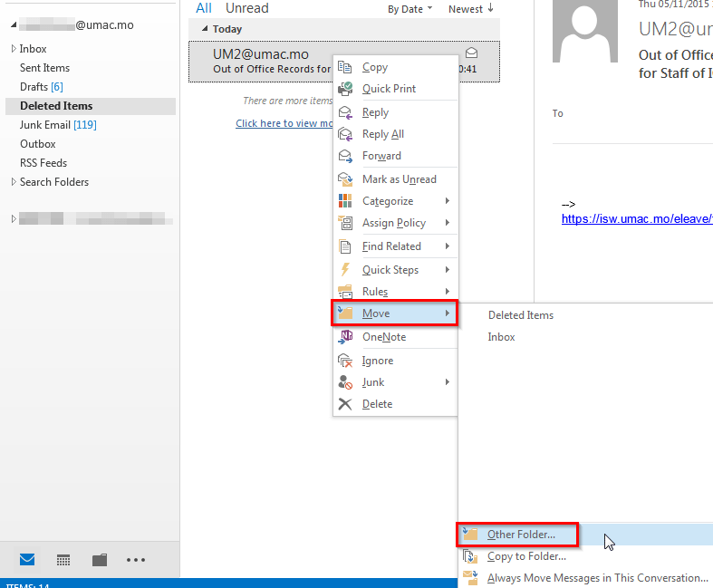Image resolution: width=713 pixels, height=588 pixels.
Task: Click the Forward arrow icon
Action: (x=345, y=156)
